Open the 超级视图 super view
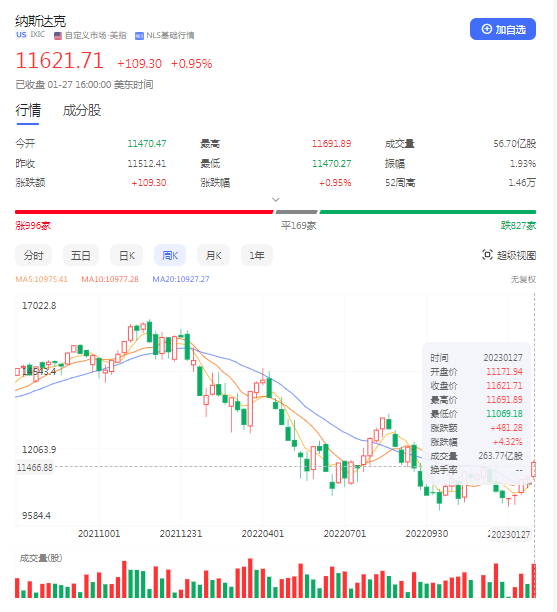This screenshot has height=612, width=557. 509,255
